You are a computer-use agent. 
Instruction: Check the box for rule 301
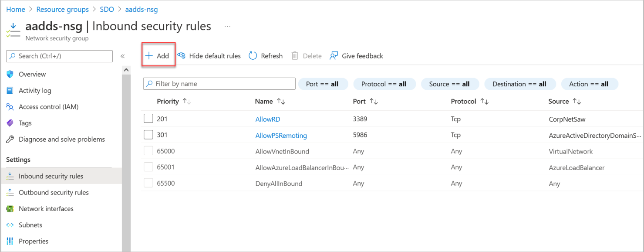(148, 135)
